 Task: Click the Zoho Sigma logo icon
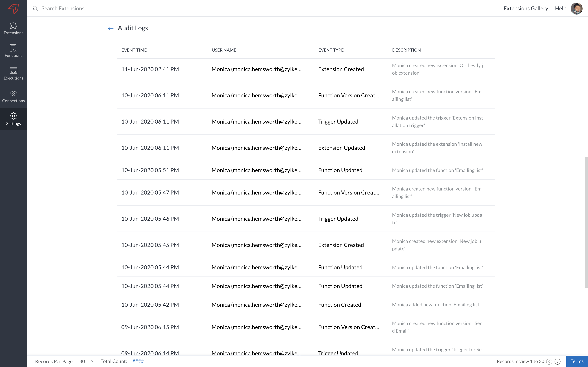point(13,9)
